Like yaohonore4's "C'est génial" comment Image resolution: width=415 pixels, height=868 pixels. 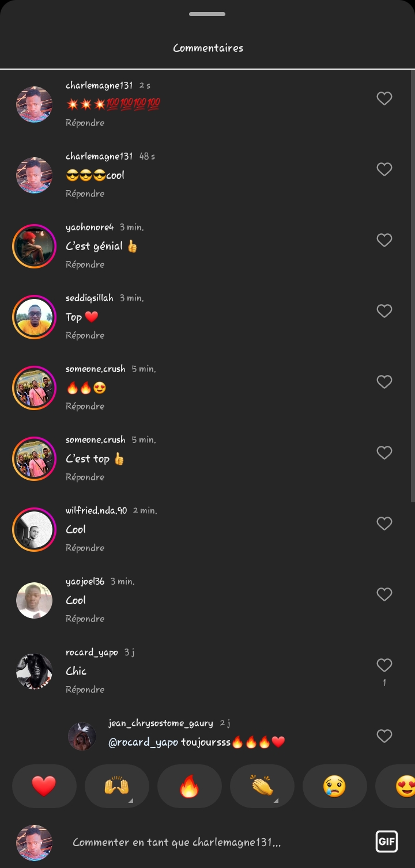[x=384, y=240]
